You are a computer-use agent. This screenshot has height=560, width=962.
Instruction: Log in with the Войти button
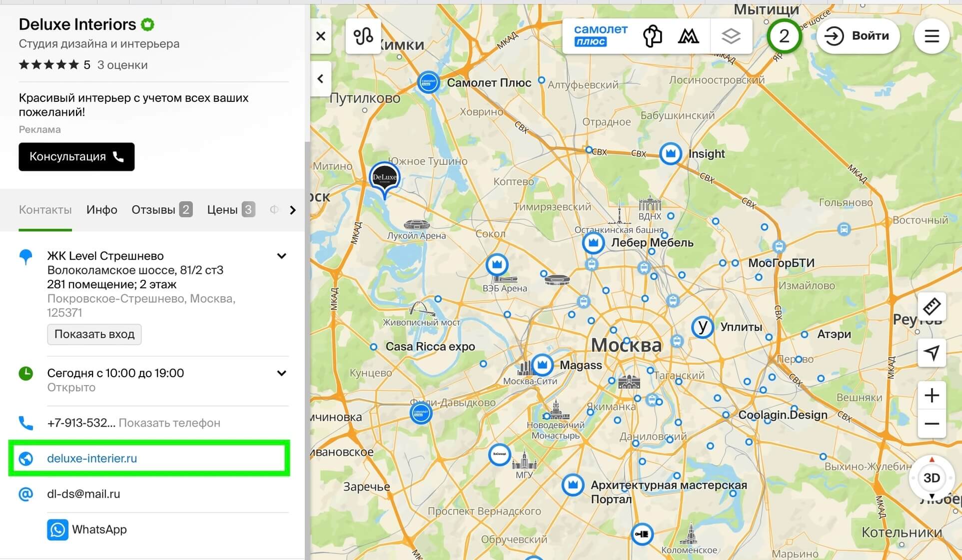[x=858, y=36]
